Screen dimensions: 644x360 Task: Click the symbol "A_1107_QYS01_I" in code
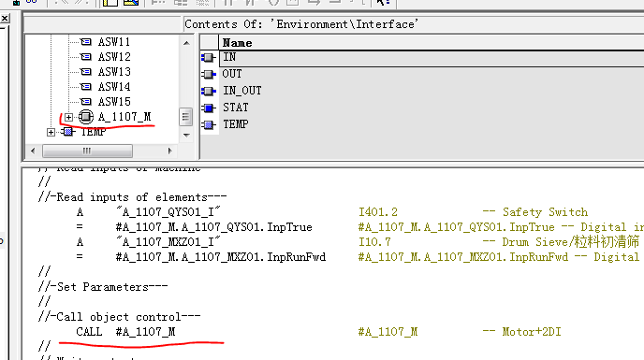168,212
